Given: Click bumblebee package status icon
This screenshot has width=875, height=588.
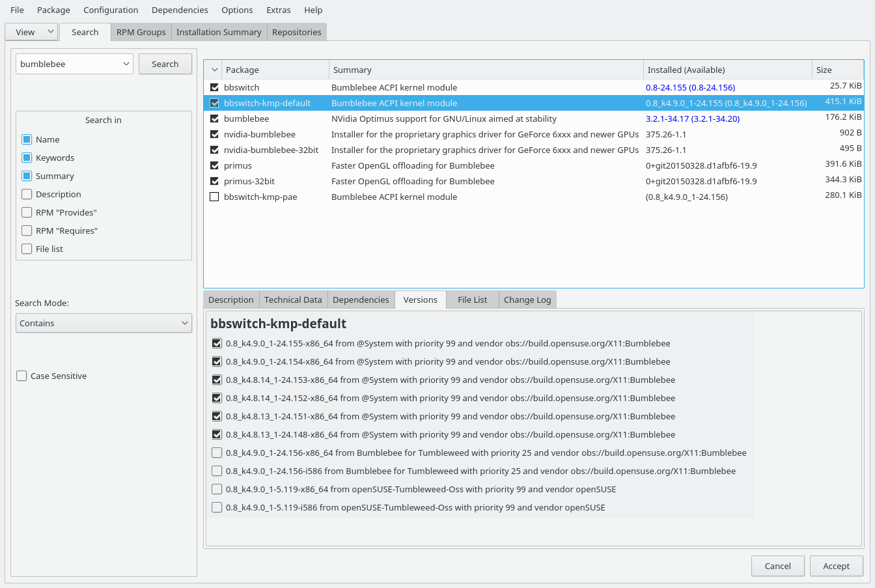Looking at the screenshot, I should click(214, 119).
